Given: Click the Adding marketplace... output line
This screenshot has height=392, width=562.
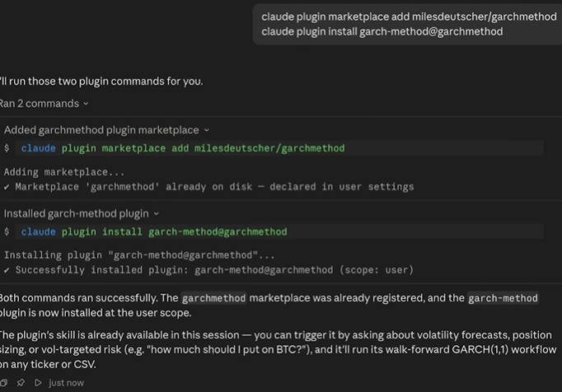Looking at the screenshot, I should [64, 172].
